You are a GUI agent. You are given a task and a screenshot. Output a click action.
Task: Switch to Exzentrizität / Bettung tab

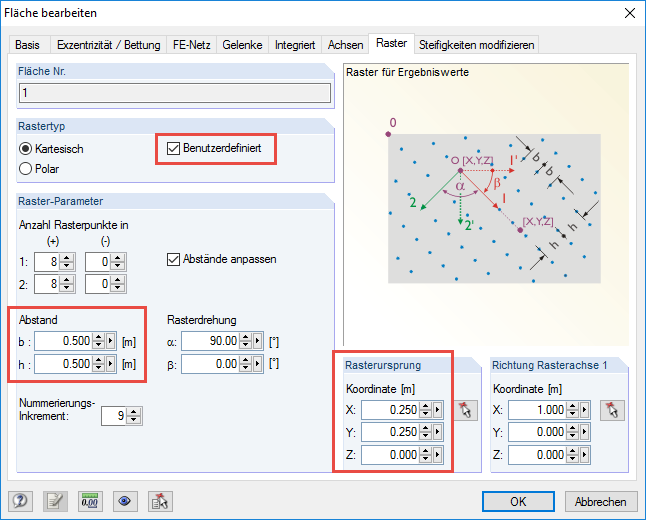[109, 45]
